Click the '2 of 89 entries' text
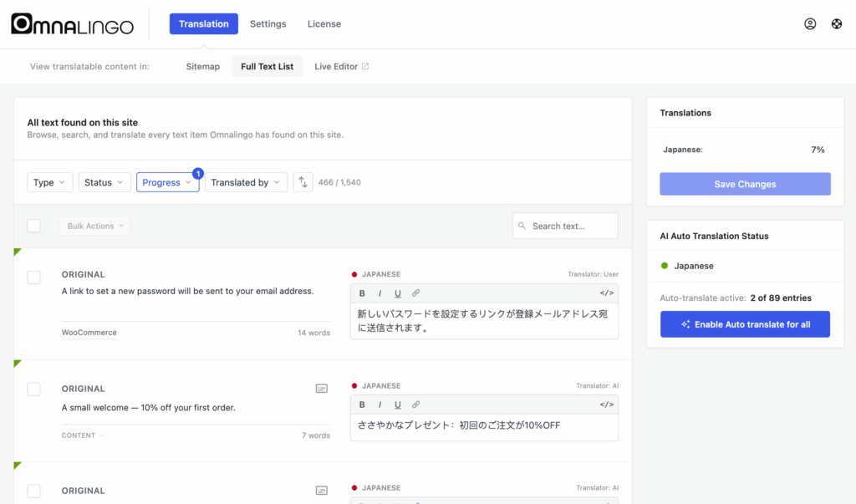Image resolution: width=856 pixels, height=504 pixels. (781, 298)
